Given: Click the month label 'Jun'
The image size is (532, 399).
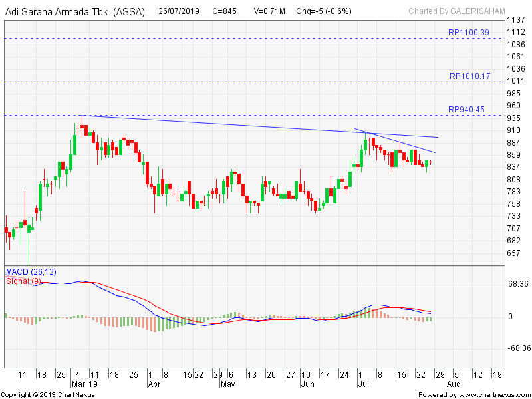Looking at the screenshot, I should (307, 384).
